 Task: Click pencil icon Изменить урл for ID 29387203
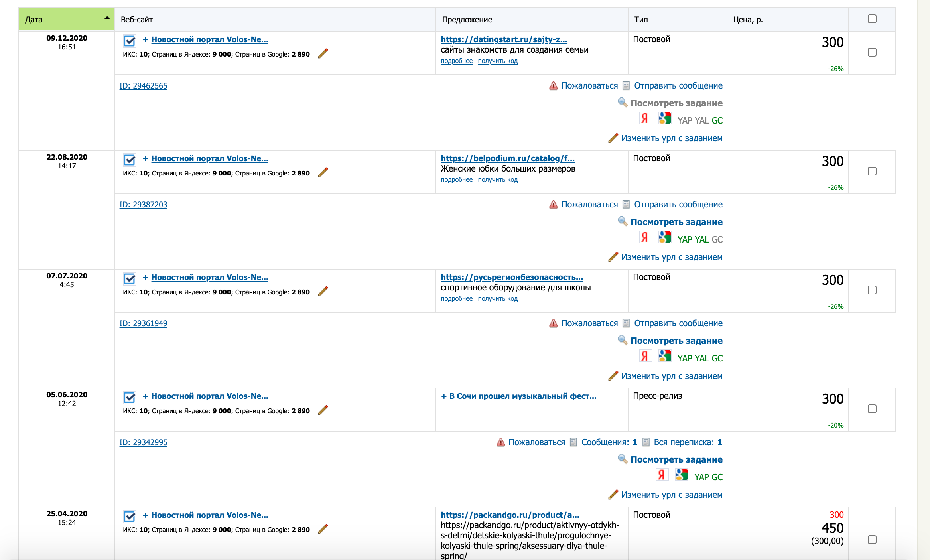click(613, 257)
